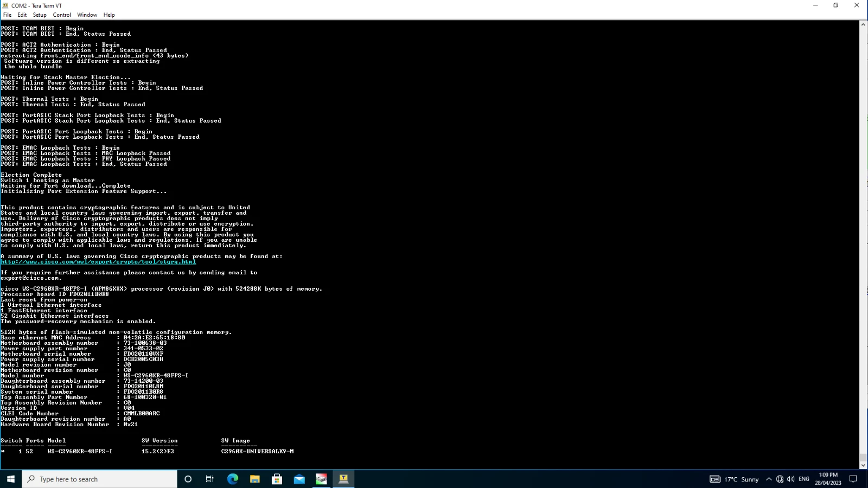The height and width of the screenshot is (488, 868).
Task: Open Cortana circle icon in taskbar
Action: tap(188, 479)
